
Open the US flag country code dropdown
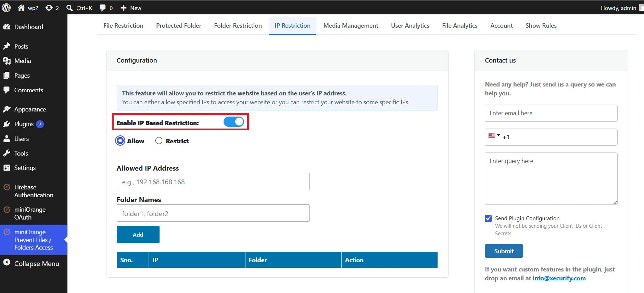494,136
